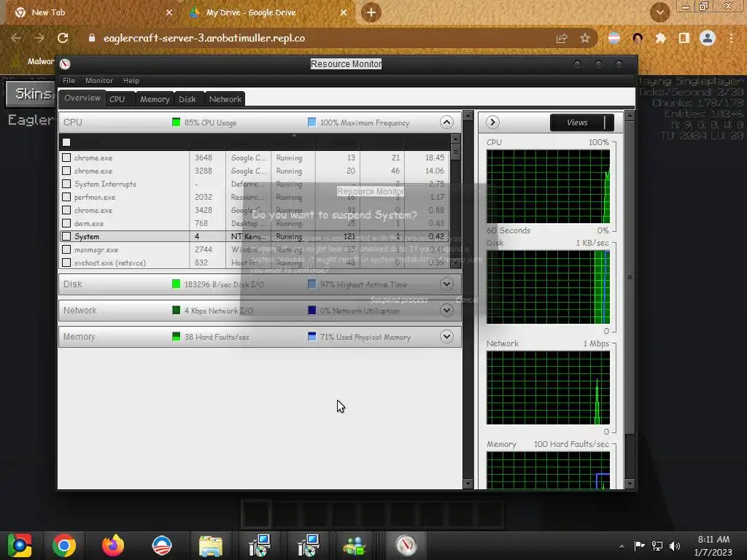Open the file explorer folder on taskbar

tap(211, 545)
